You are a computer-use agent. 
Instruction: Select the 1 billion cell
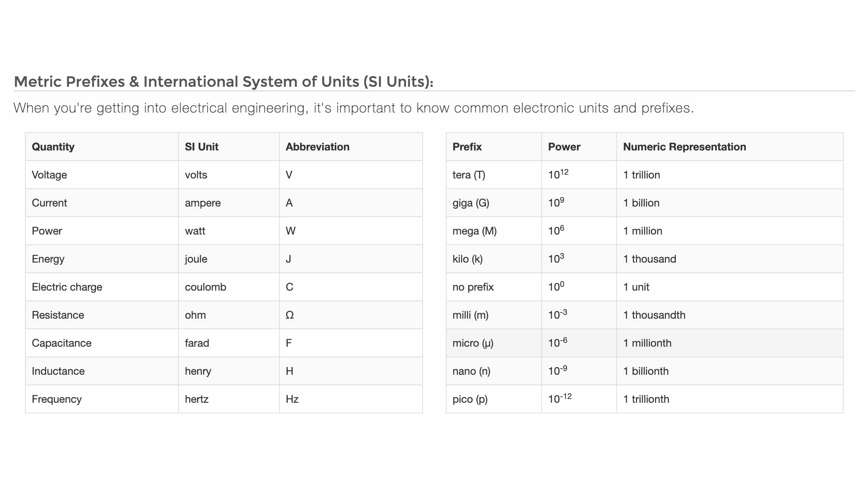click(641, 203)
